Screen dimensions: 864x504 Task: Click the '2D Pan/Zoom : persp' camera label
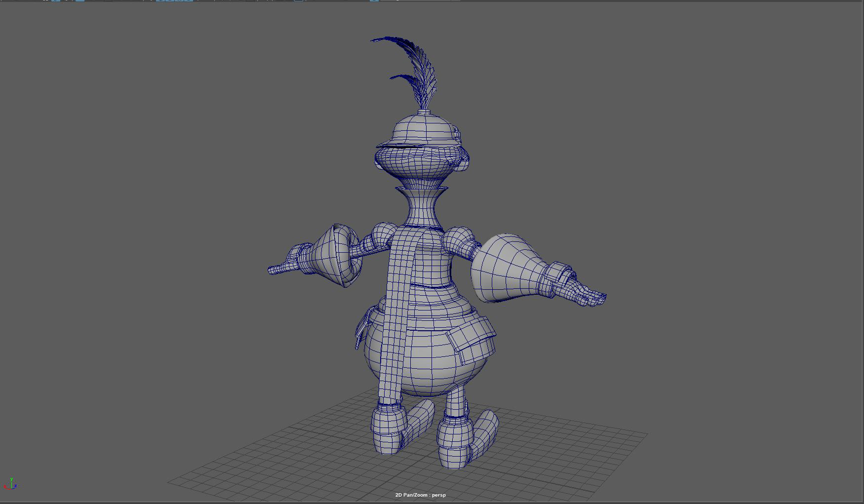click(x=420, y=495)
